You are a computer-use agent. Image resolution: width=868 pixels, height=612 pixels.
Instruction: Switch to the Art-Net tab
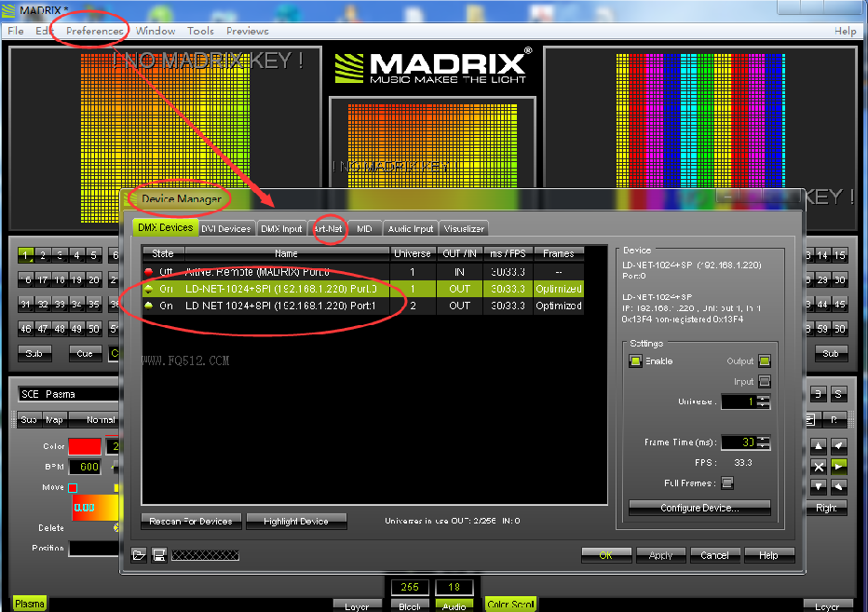point(329,228)
